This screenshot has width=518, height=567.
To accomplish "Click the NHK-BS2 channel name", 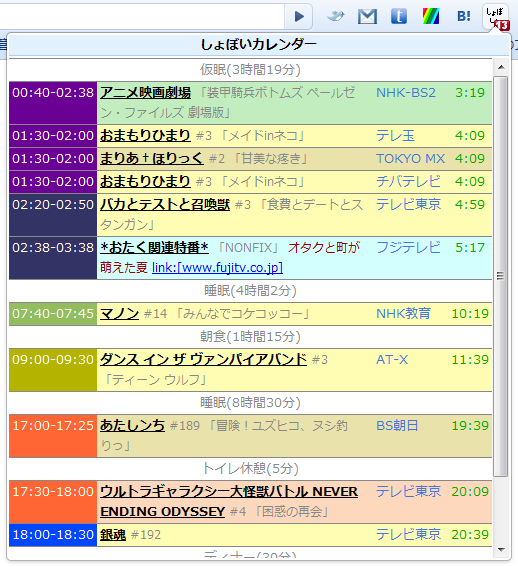I will (406, 93).
